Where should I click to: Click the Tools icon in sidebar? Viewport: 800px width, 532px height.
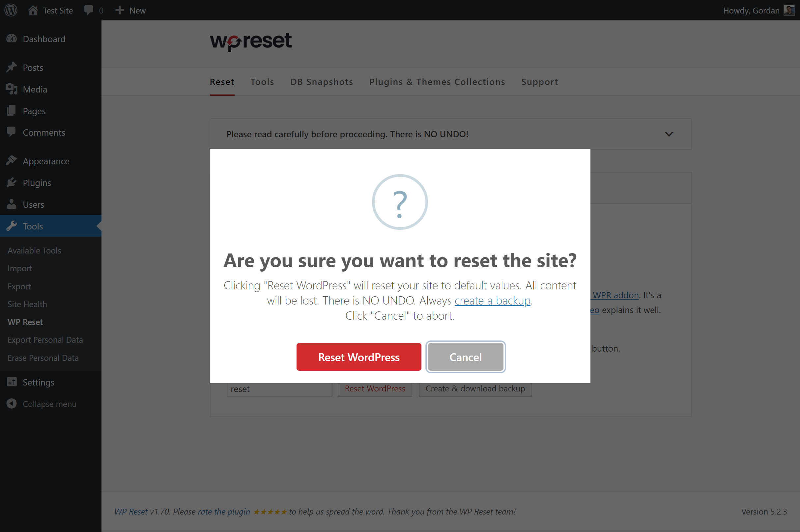click(x=12, y=226)
